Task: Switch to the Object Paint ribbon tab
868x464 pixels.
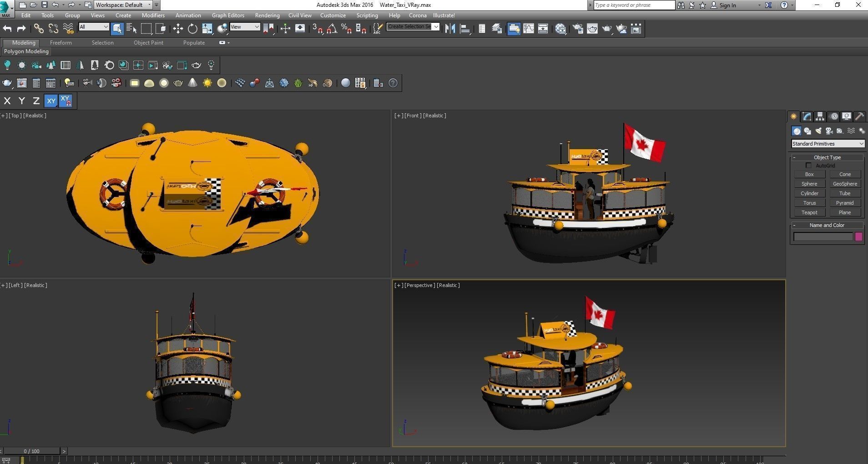Action: click(x=148, y=43)
